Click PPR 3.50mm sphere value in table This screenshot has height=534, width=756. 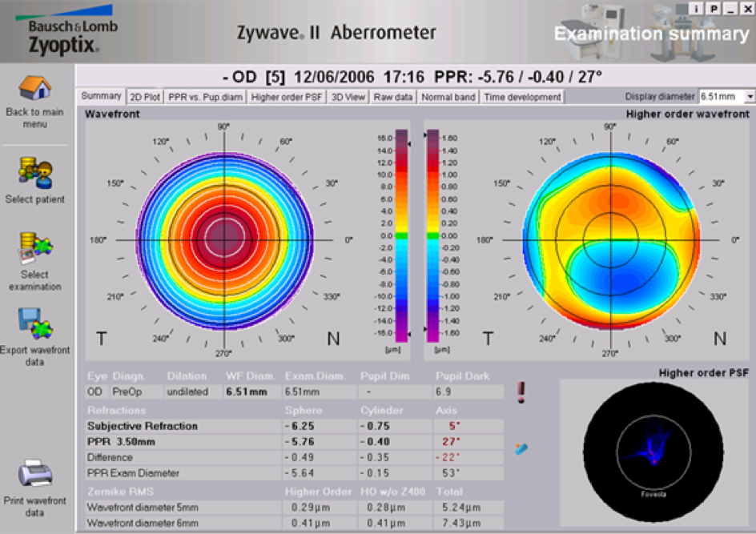click(x=300, y=441)
